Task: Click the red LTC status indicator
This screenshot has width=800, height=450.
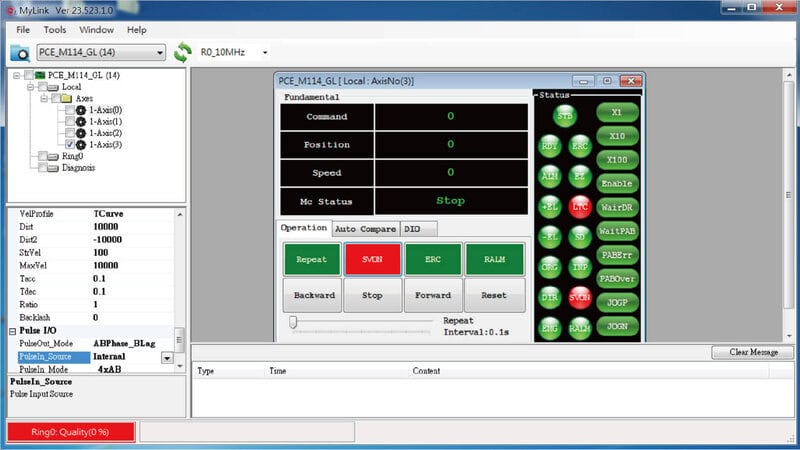Action: click(x=580, y=207)
